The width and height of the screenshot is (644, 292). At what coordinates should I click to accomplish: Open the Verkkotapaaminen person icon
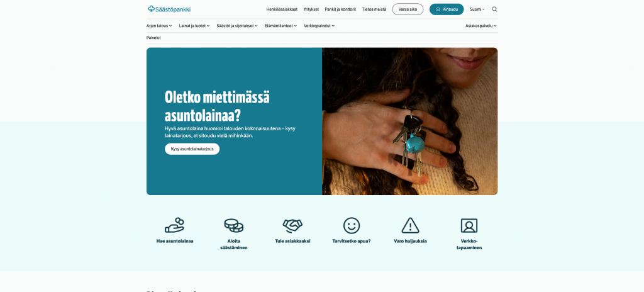[469, 225]
